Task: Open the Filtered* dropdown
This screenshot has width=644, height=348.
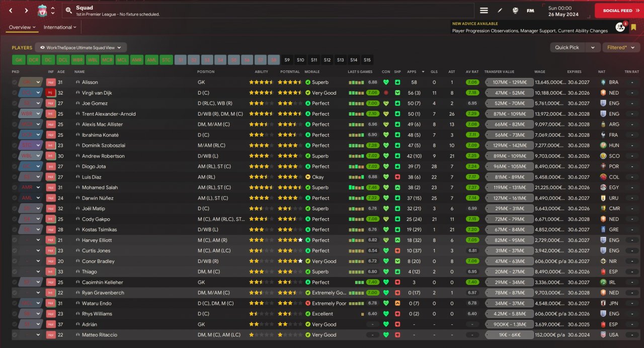Action: (621, 47)
